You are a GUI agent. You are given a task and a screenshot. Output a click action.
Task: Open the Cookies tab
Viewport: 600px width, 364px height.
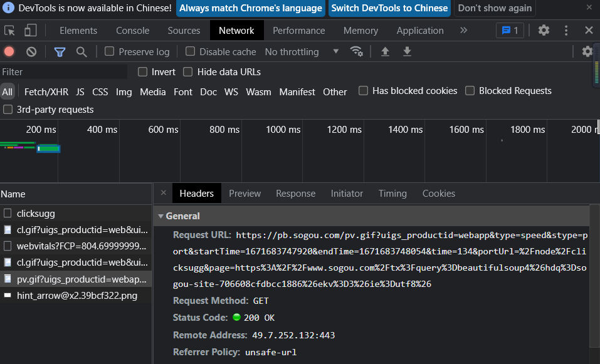[x=438, y=194]
